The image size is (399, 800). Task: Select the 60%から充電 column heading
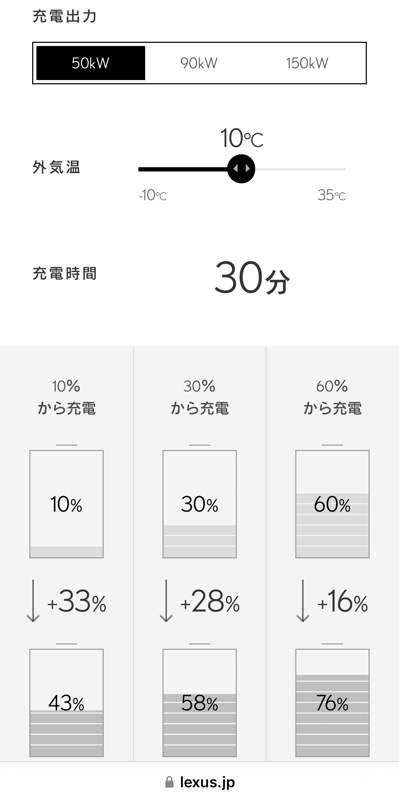coord(332,397)
